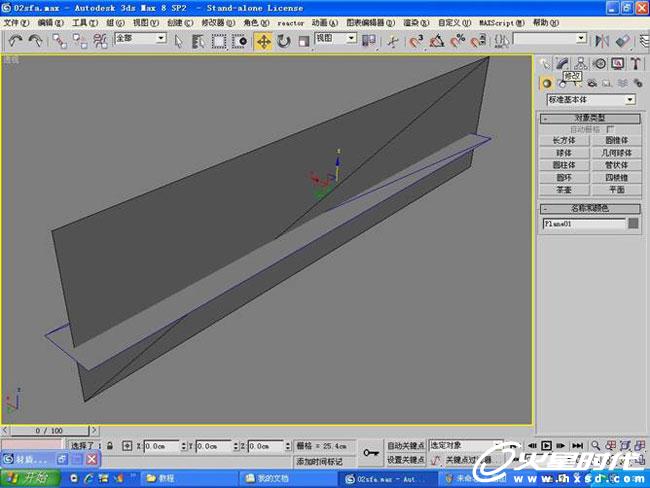
Task: Open the 标准基本体 primitives dropdown
Action: (591, 100)
